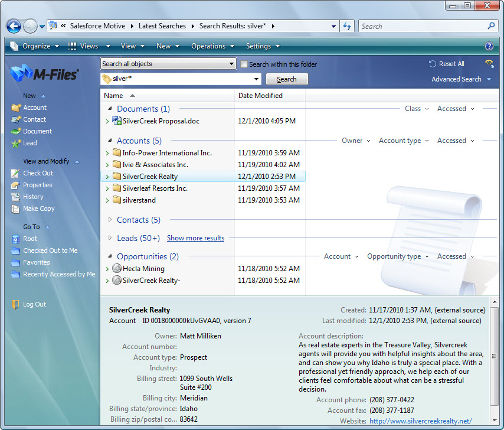Open the Class filter in Documents group
The height and width of the screenshot is (430, 504).
[x=417, y=109]
